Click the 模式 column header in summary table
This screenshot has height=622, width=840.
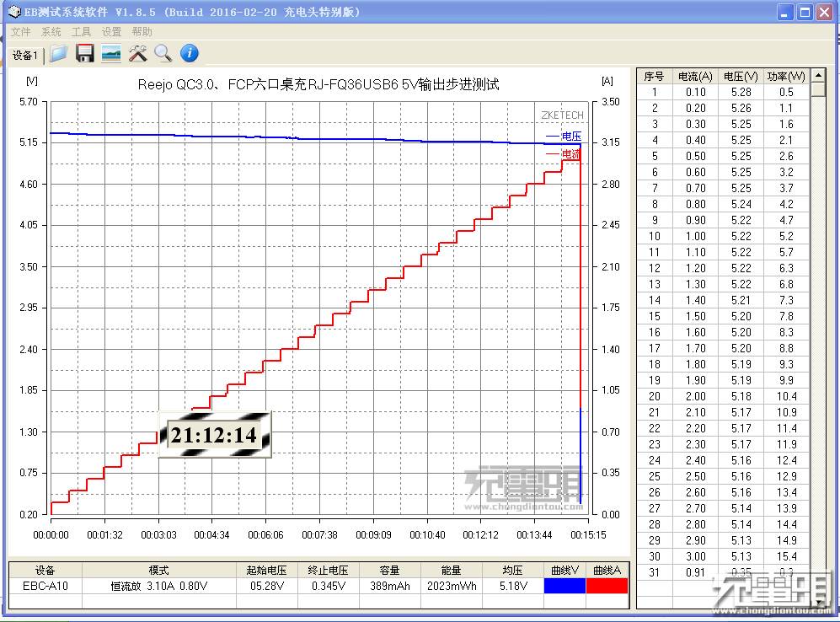158,570
